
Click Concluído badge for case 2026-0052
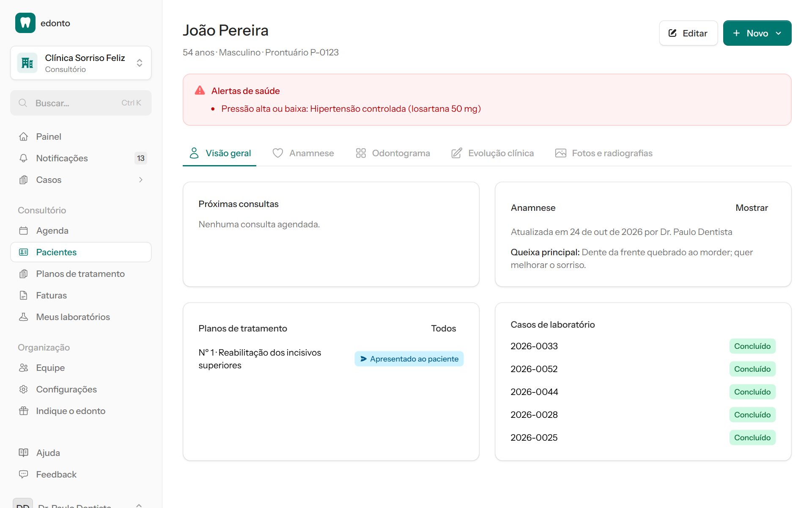pyautogui.click(x=752, y=369)
